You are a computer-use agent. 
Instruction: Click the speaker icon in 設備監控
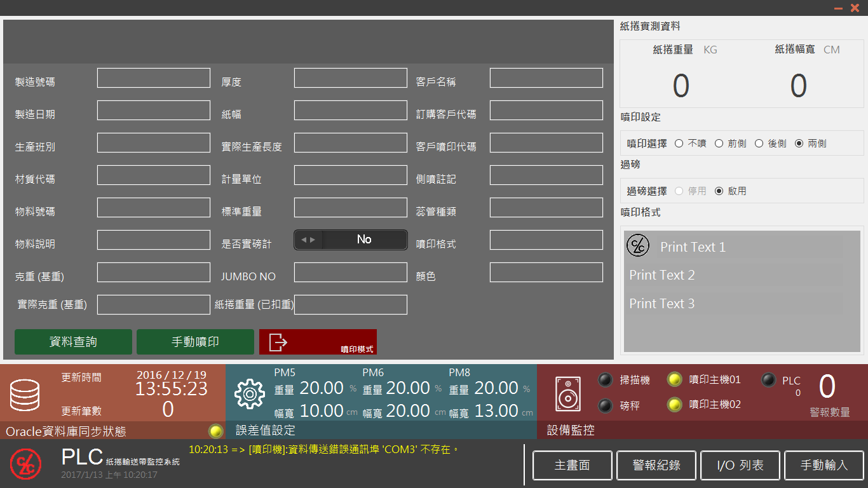(568, 394)
